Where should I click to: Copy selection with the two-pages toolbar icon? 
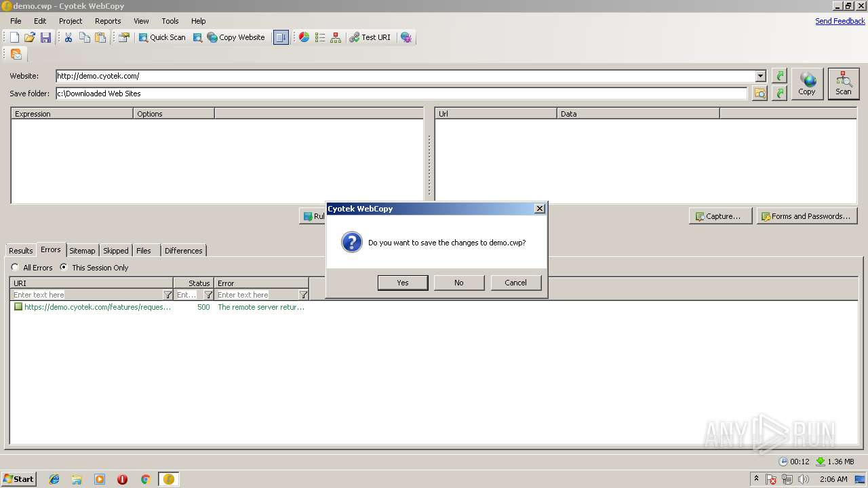pos(85,37)
